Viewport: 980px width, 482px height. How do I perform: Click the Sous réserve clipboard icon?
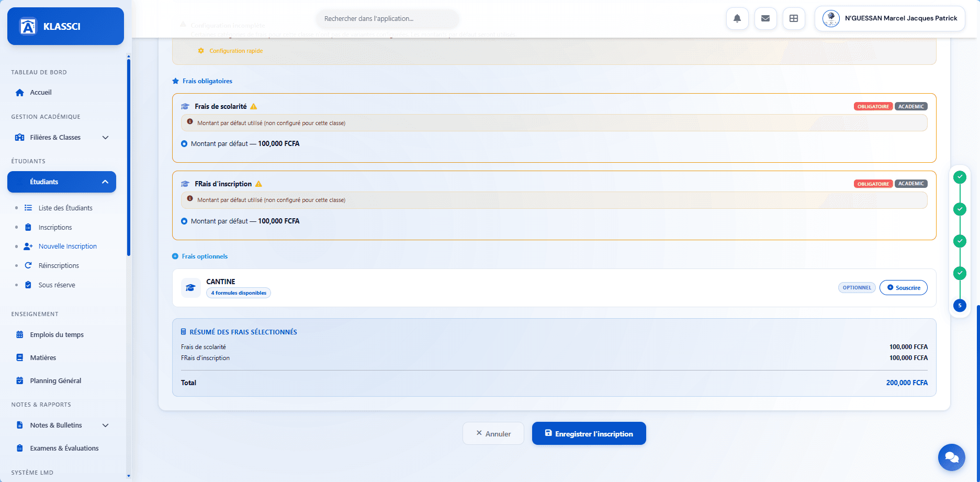tap(28, 285)
